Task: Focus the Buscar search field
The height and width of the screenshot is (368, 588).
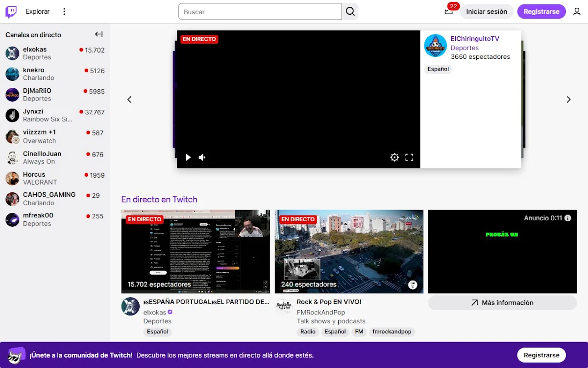Action: (260, 12)
